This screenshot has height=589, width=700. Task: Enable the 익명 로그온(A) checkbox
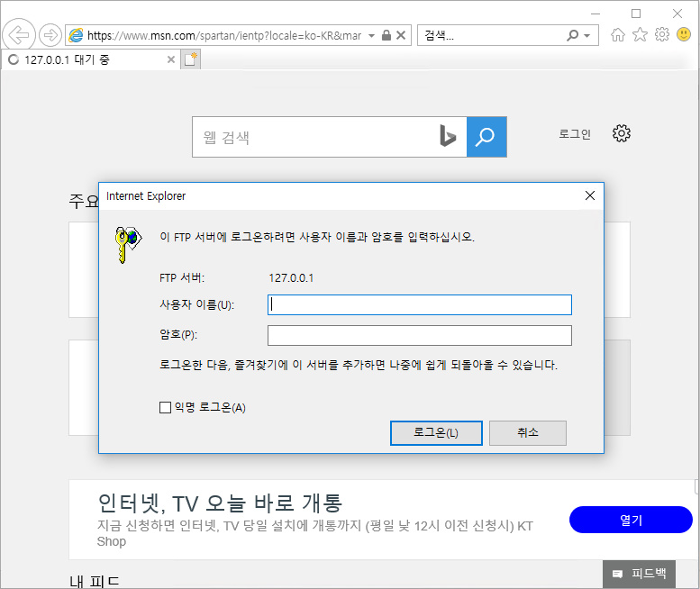point(165,407)
